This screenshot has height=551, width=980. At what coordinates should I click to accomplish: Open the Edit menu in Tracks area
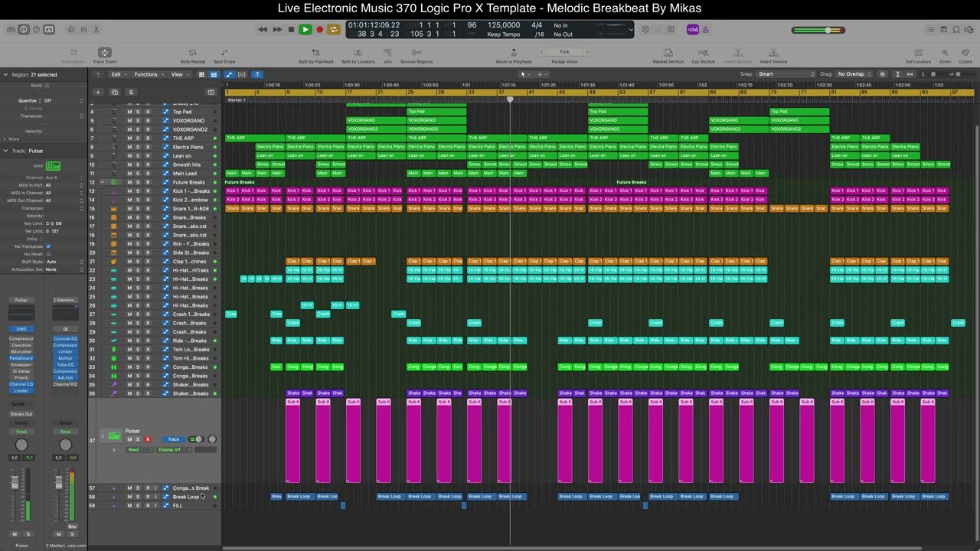coord(118,74)
